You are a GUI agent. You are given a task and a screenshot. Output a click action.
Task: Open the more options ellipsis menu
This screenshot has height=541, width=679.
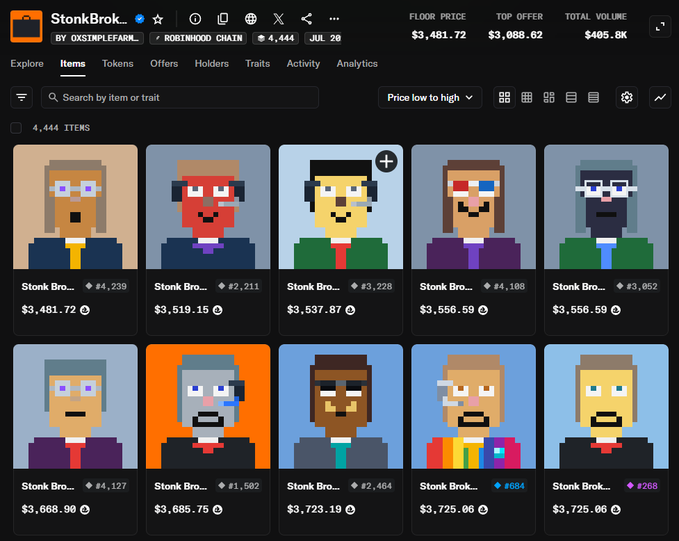click(x=334, y=19)
